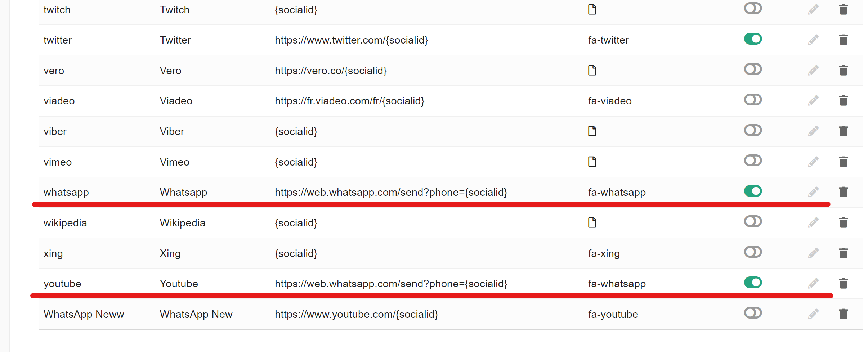Delete the youtube row
The image size is (868, 352).
coord(843,283)
